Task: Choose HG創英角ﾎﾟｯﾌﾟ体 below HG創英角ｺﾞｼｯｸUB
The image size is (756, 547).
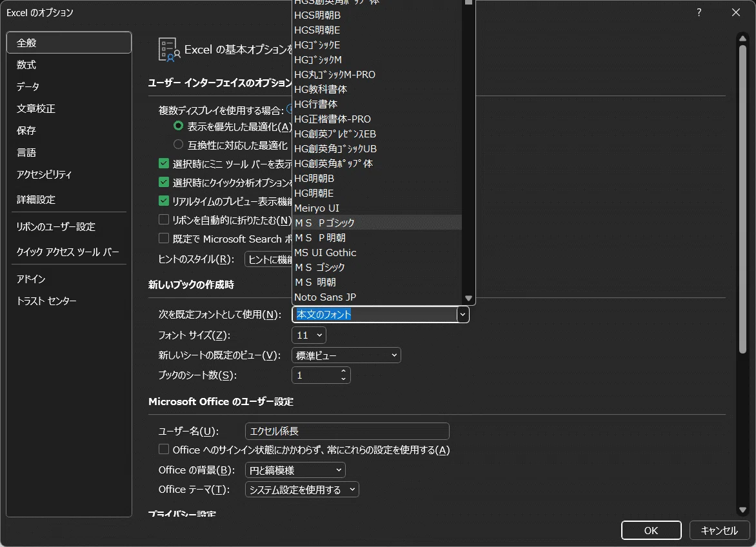Action: click(x=377, y=163)
